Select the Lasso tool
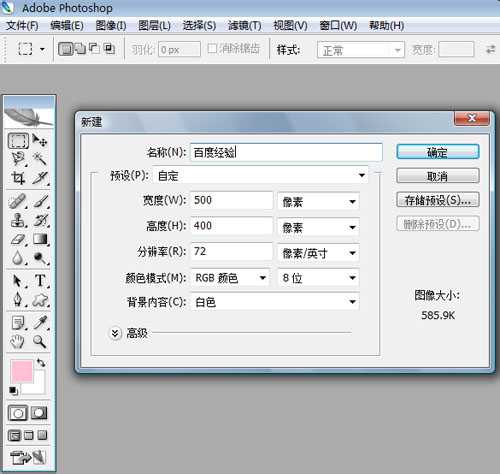The height and width of the screenshot is (474, 500). point(18,160)
